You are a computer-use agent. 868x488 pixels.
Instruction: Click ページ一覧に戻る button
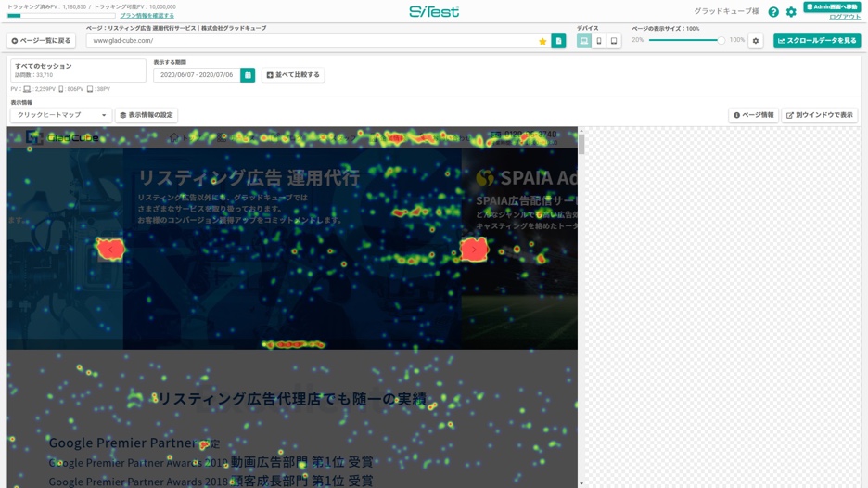42,41
